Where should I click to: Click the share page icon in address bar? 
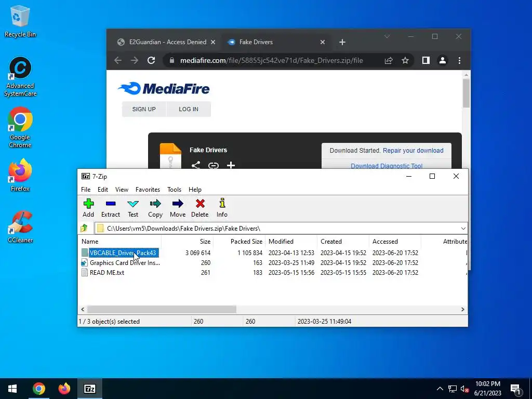(x=389, y=60)
